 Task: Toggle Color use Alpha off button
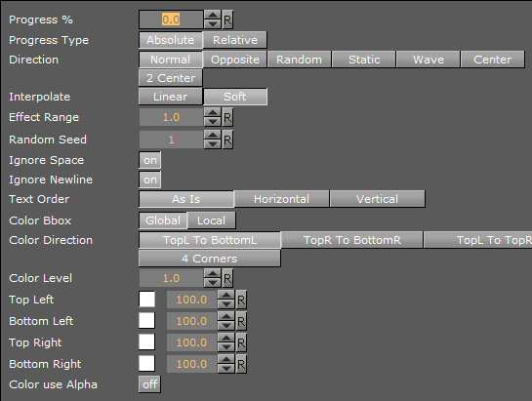point(149,384)
